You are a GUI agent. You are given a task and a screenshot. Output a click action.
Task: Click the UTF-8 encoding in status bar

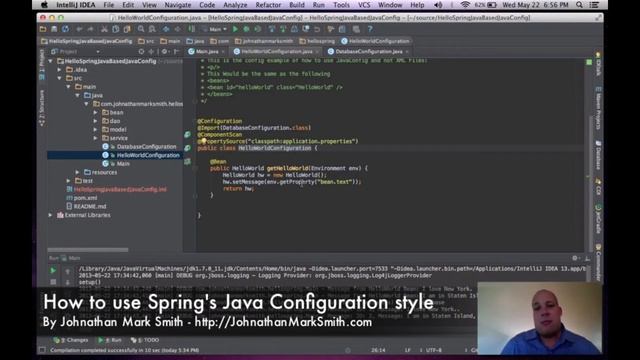click(x=433, y=350)
